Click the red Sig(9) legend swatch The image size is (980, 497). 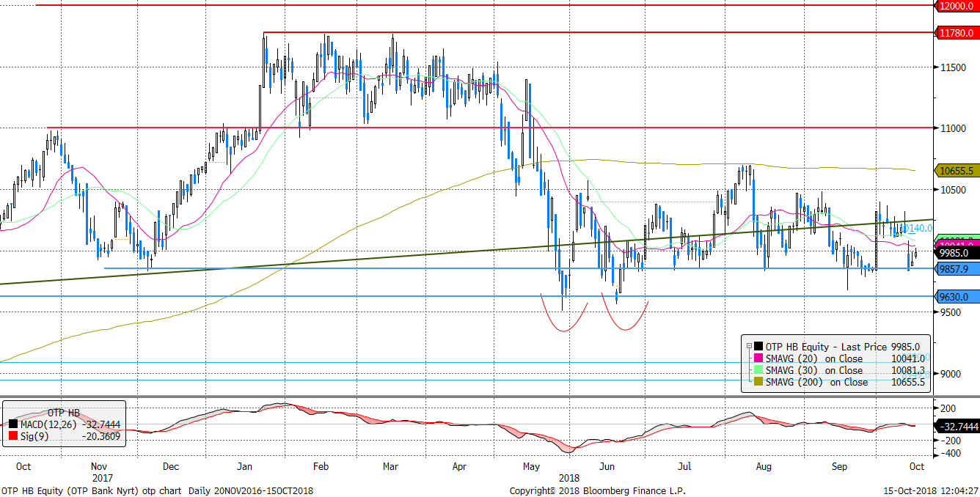point(12,437)
